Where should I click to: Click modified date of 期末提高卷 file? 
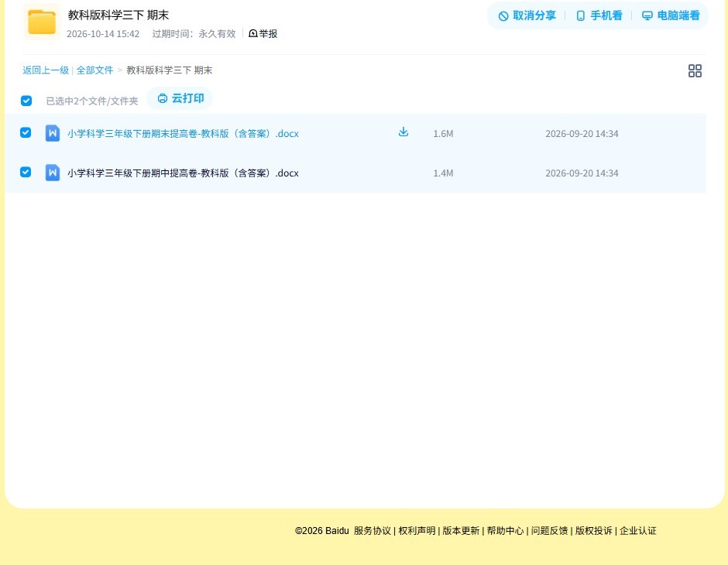(x=582, y=134)
